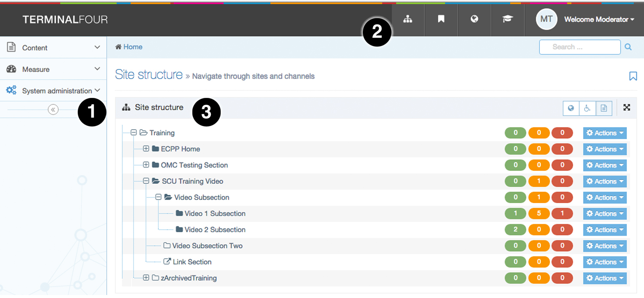Toggle the document content view button
644x298 pixels.
pos(604,108)
